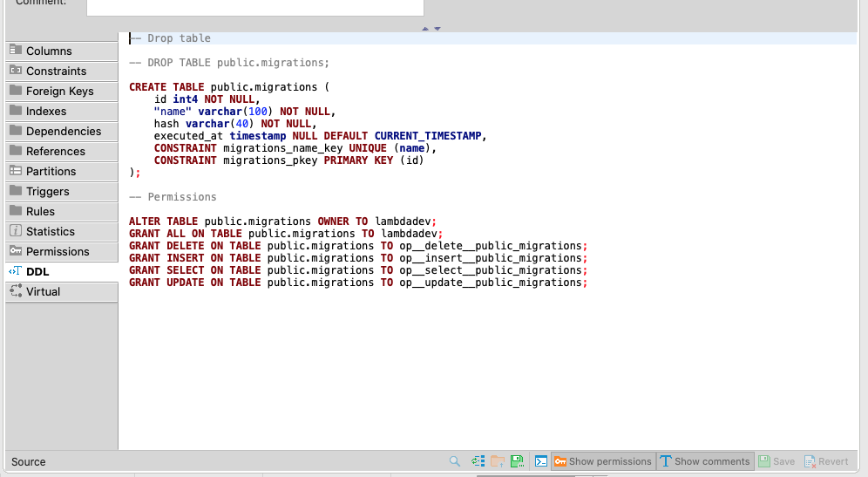Viewport: 868px width, 477px height.
Task: Click the GRANT ALL ON TABLE line
Action: click(x=286, y=233)
